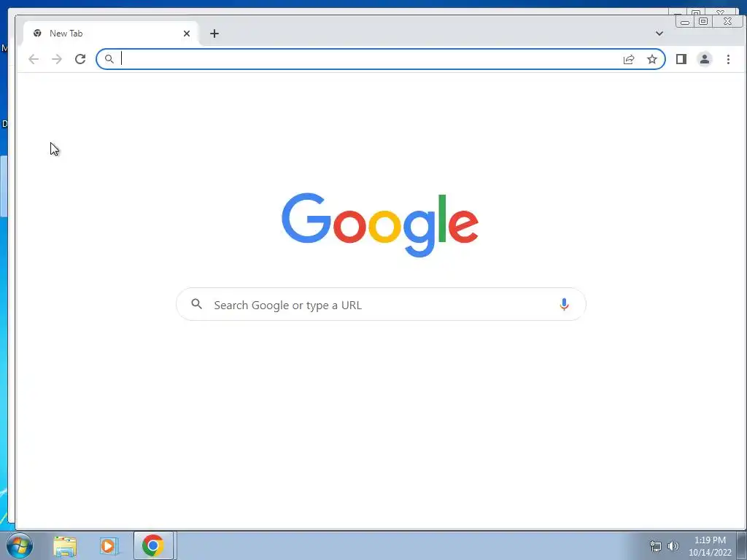This screenshot has width=747, height=560.
Task: Open Chrome's three-dot menu
Action: 728,59
